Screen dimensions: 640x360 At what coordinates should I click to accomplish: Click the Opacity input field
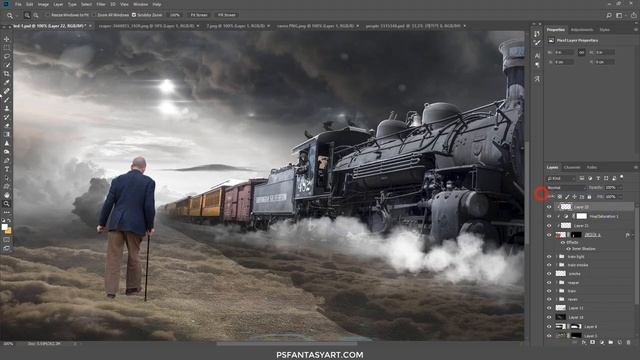pyautogui.click(x=611, y=187)
